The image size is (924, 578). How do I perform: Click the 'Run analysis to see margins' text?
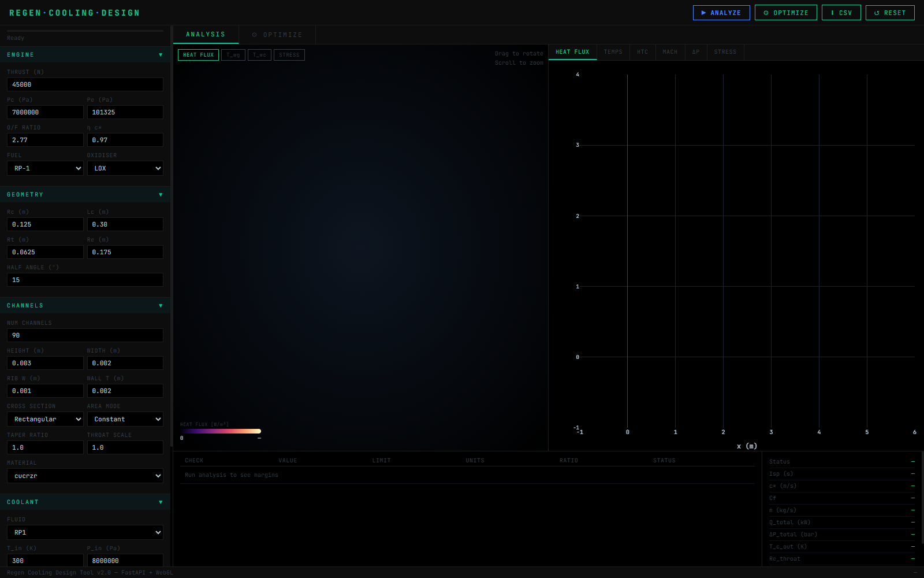(x=232, y=475)
